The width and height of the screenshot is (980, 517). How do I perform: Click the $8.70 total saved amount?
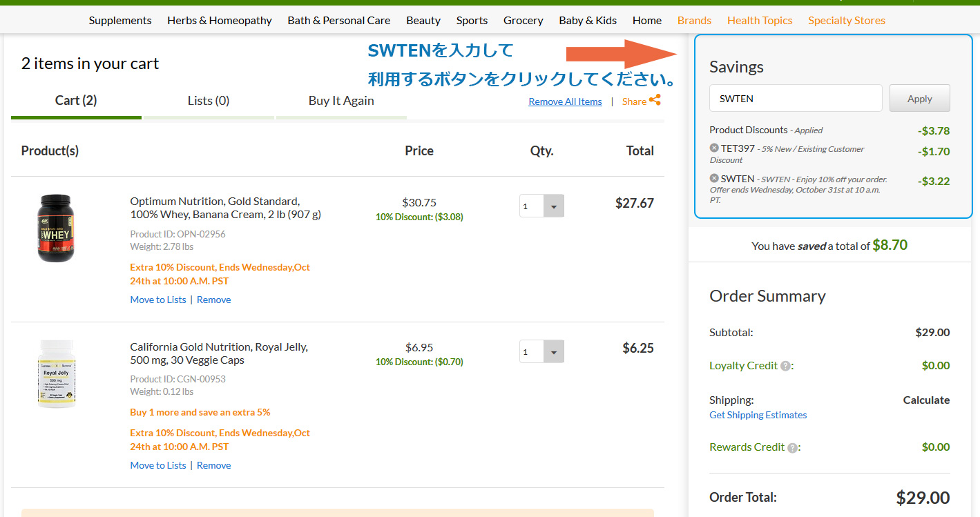click(890, 245)
